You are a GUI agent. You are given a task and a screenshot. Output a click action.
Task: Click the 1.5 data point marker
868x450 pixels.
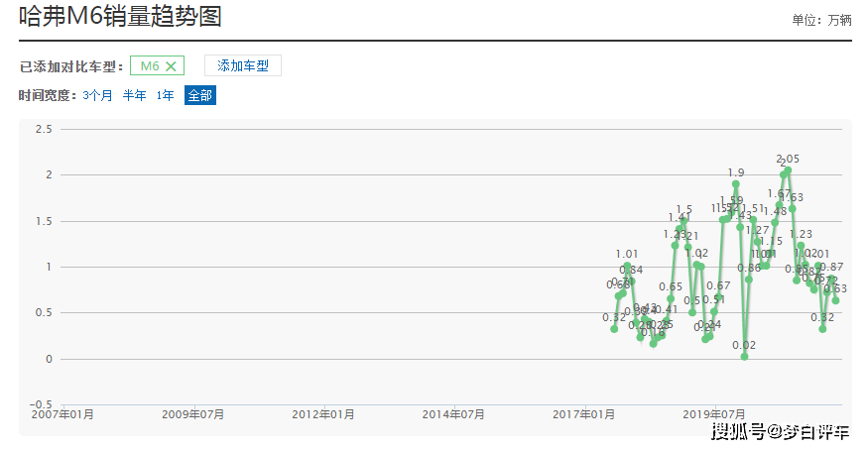[x=683, y=221]
